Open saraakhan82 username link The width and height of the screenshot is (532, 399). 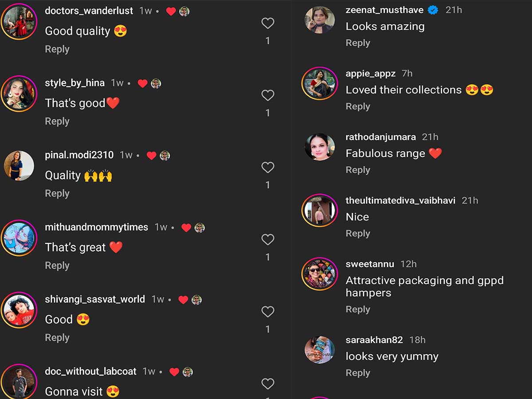374,340
